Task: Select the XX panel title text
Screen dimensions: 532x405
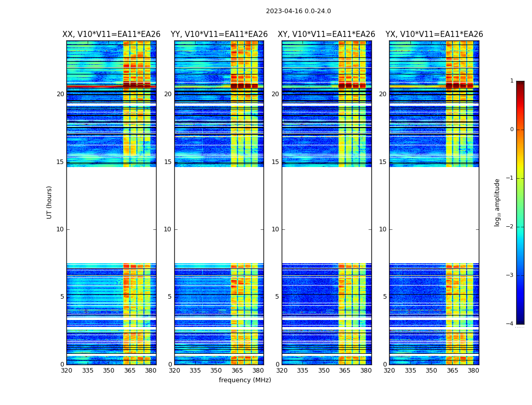Action: tap(111, 34)
